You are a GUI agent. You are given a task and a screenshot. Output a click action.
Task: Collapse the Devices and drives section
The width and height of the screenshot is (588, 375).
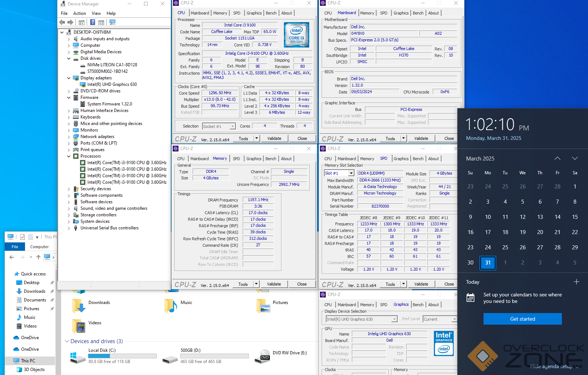tap(67, 341)
